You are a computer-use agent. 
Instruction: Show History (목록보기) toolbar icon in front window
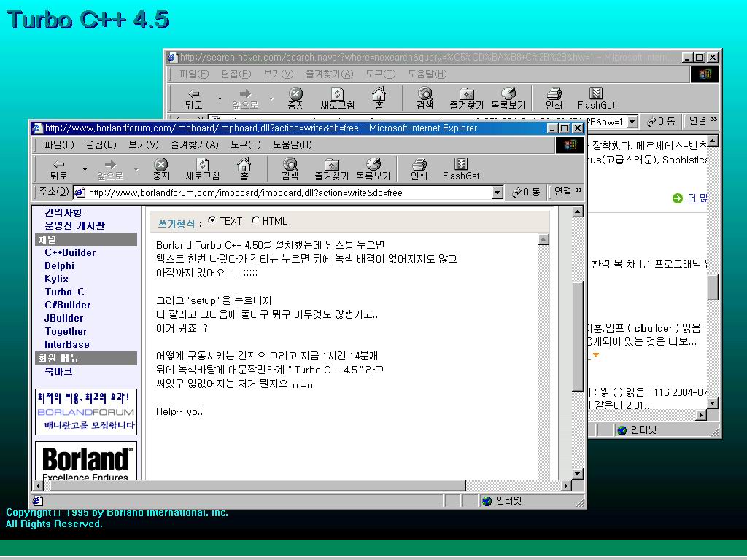click(x=373, y=168)
